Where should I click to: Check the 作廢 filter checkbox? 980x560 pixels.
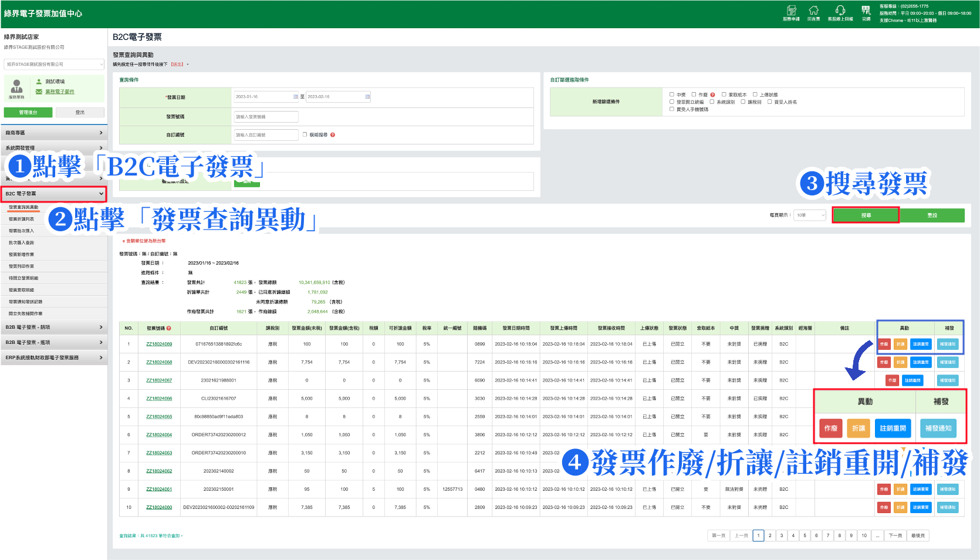[694, 95]
